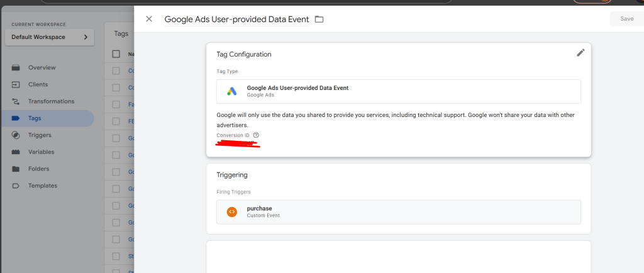This screenshot has height=273, width=644.
Task: Click the pencil edit icon in Tag Configuration
Action: click(x=580, y=53)
